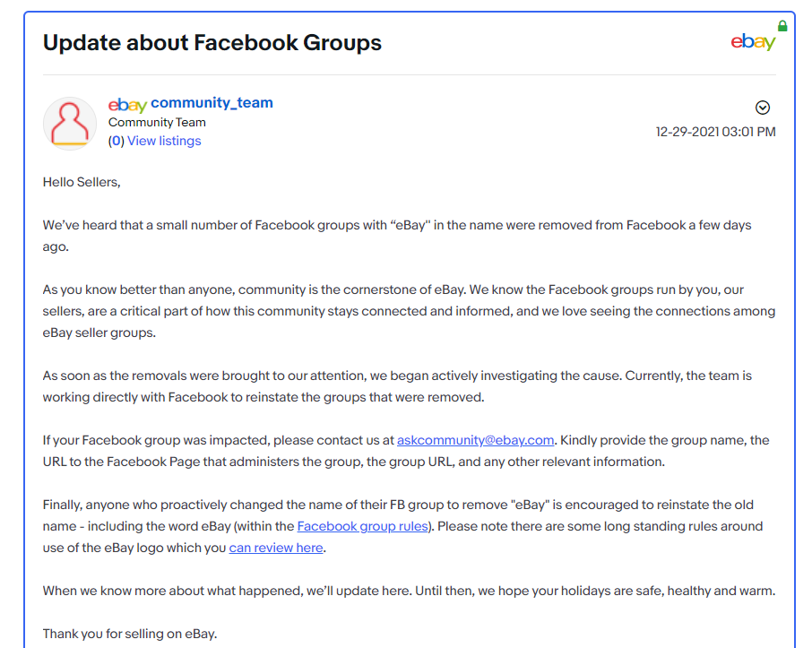Click the askcommunity@ebay.com email link
The width and height of the screenshot is (812, 648).
point(475,440)
